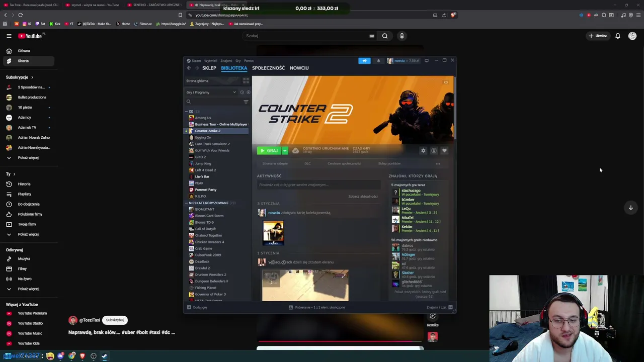Click ready-to-play filter icon in library
This screenshot has height=362, width=644.
click(248, 93)
